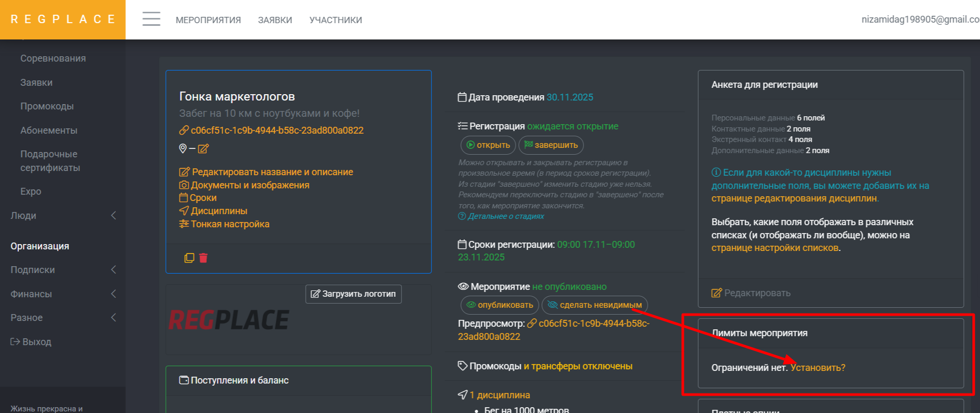
Task: Open 1 дисциплина link
Action: [500, 395]
